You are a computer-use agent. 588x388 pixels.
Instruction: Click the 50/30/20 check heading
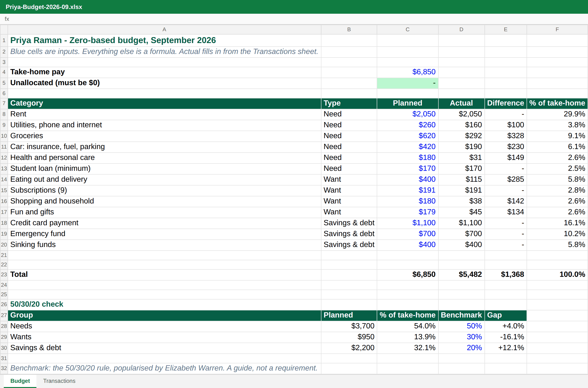click(x=164, y=304)
